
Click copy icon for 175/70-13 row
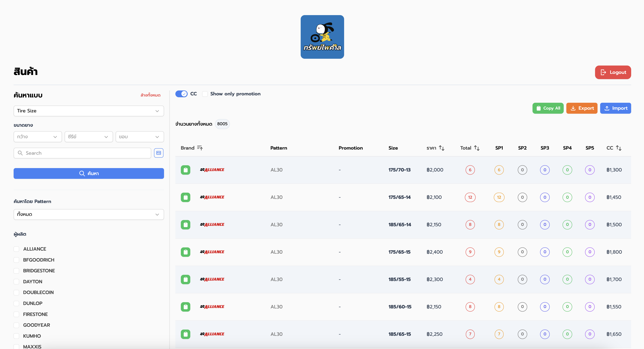point(185,170)
